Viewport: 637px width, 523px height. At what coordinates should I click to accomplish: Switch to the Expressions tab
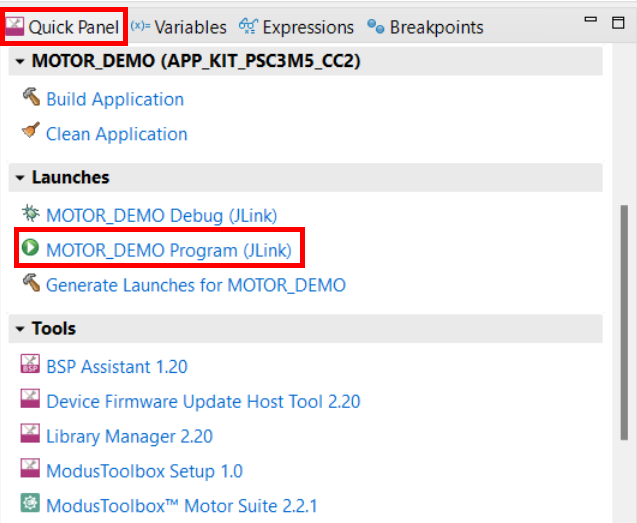[297, 27]
